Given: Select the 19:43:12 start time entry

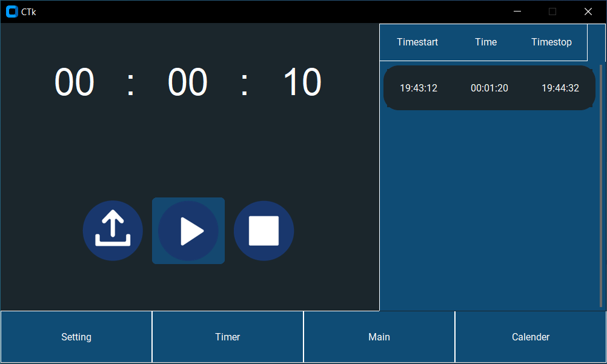Looking at the screenshot, I should pos(419,88).
